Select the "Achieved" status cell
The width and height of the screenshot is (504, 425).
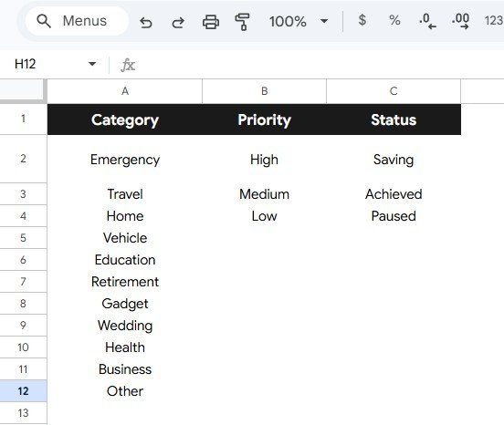(x=394, y=194)
